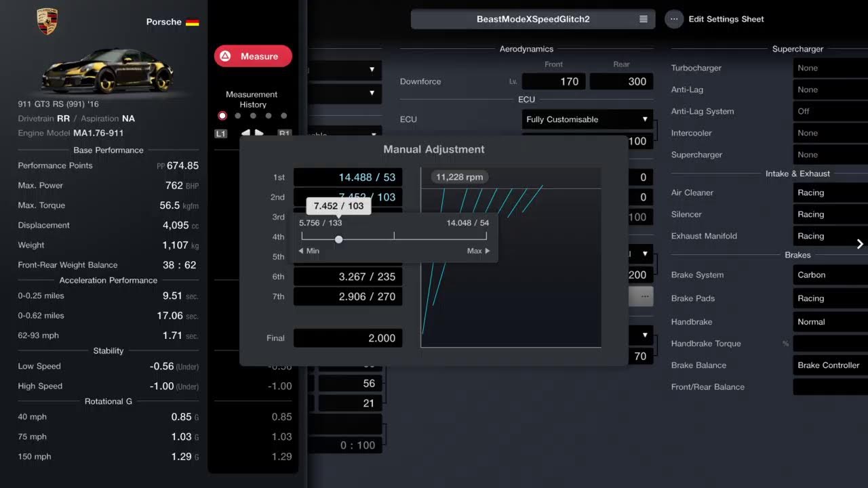Open the Supercharger None dropdown

pos(830,155)
